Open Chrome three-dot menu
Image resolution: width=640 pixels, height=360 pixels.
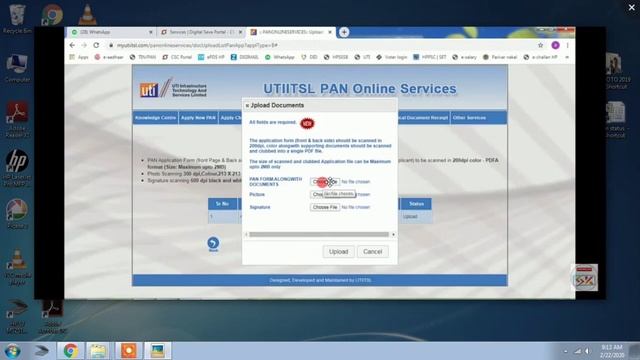[x=567, y=45]
